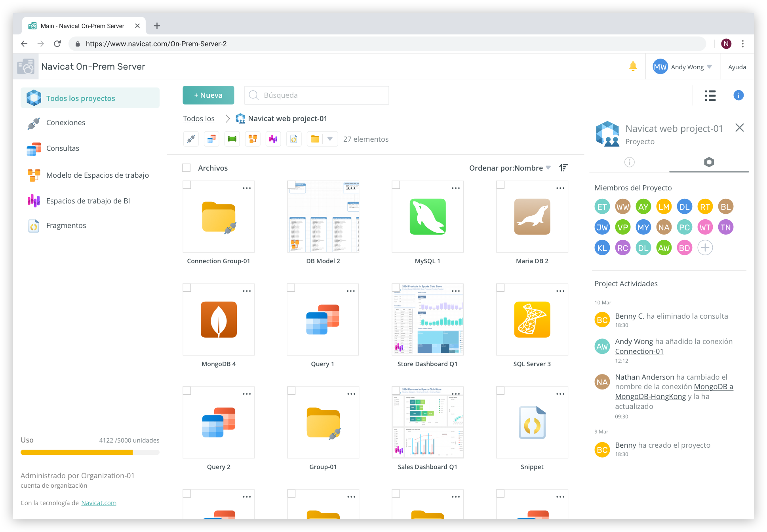Open the MySQL 1 connection icon
Image resolution: width=767 pixels, height=532 pixels.
tap(427, 217)
